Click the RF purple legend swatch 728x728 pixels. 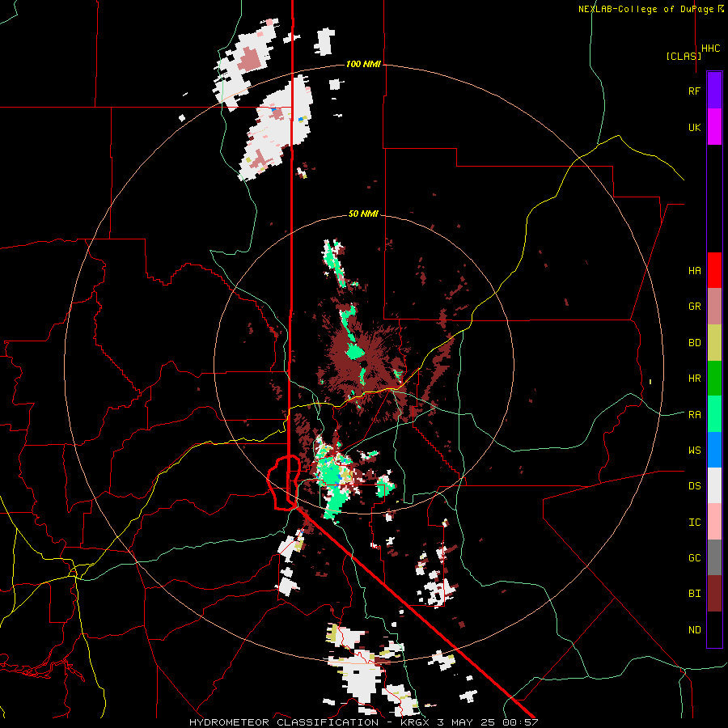point(714,90)
